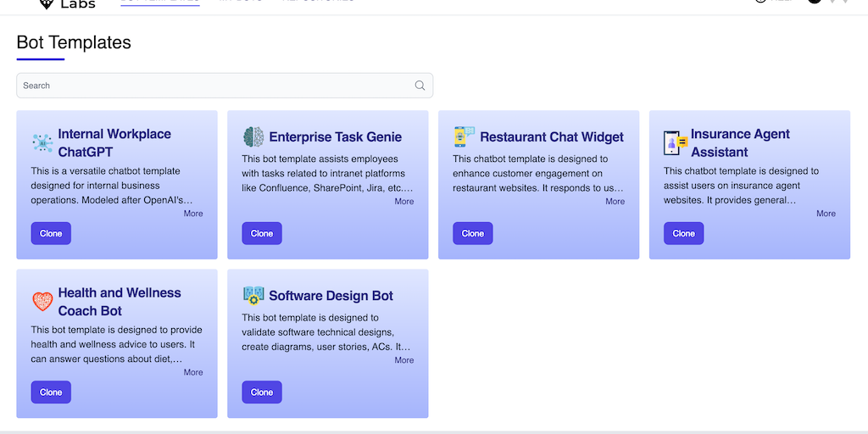Click the Labs logo in the header

pyautogui.click(x=70, y=4)
